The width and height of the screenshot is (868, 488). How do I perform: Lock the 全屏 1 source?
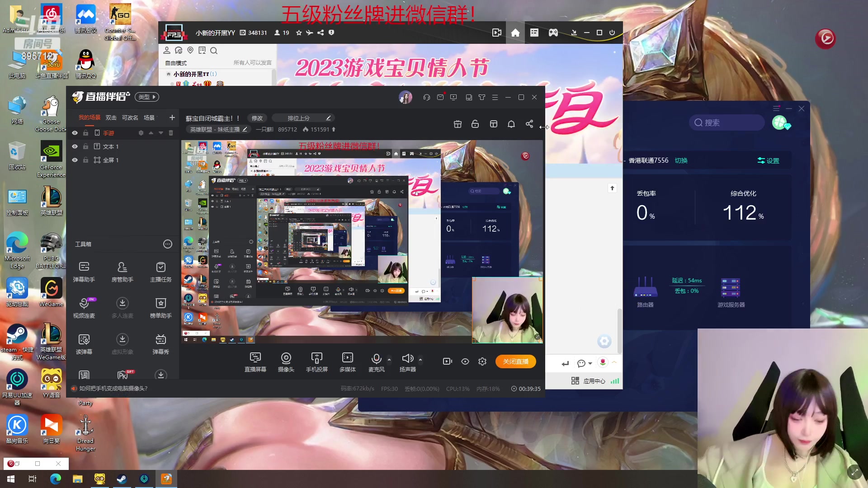tap(85, 160)
